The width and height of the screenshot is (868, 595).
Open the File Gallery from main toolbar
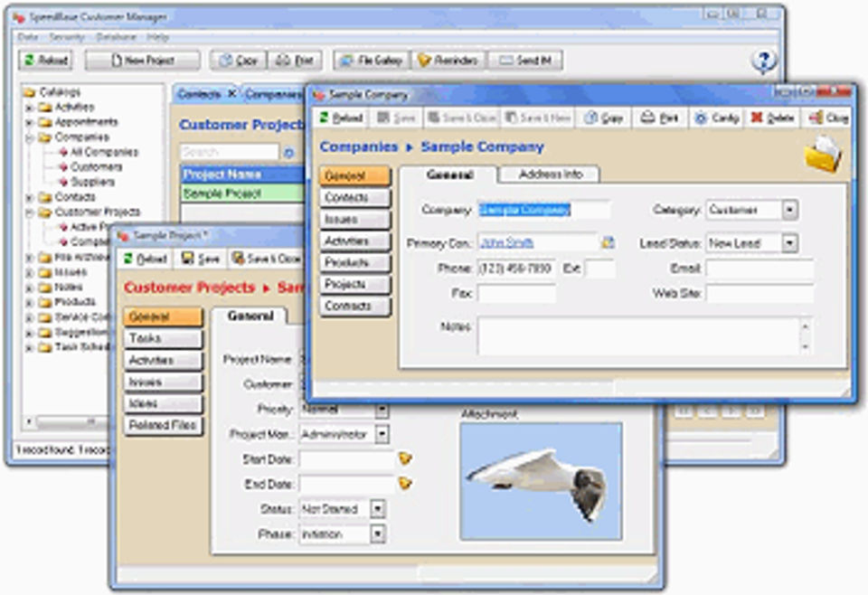point(371,61)
